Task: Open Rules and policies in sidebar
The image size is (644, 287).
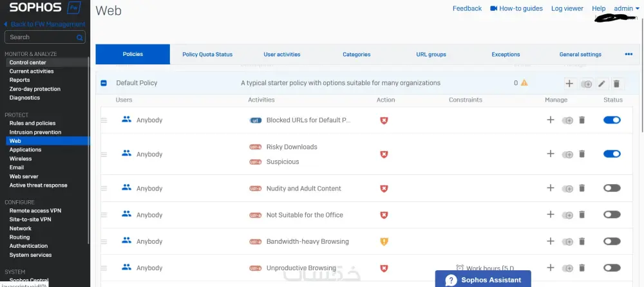Action: click(32, 123)
